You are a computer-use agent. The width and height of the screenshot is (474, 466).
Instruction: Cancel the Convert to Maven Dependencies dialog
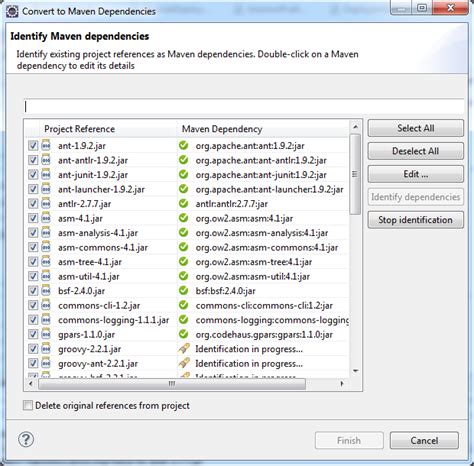tap(424, 441)
